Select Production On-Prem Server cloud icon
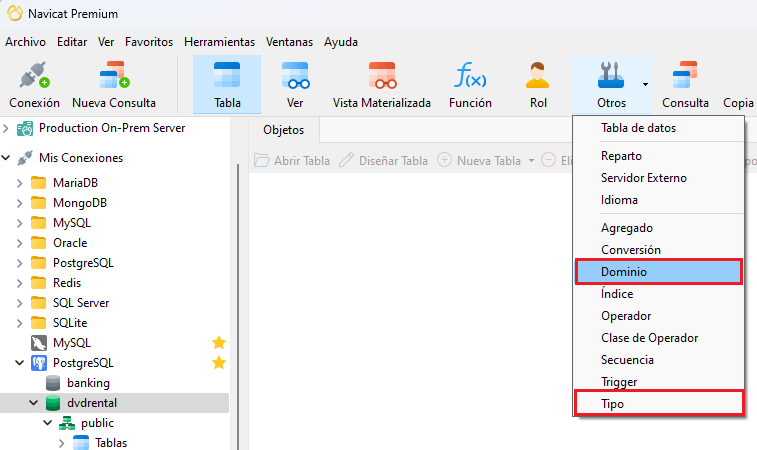Screen dimensions: 757x450 pos(25,128)
